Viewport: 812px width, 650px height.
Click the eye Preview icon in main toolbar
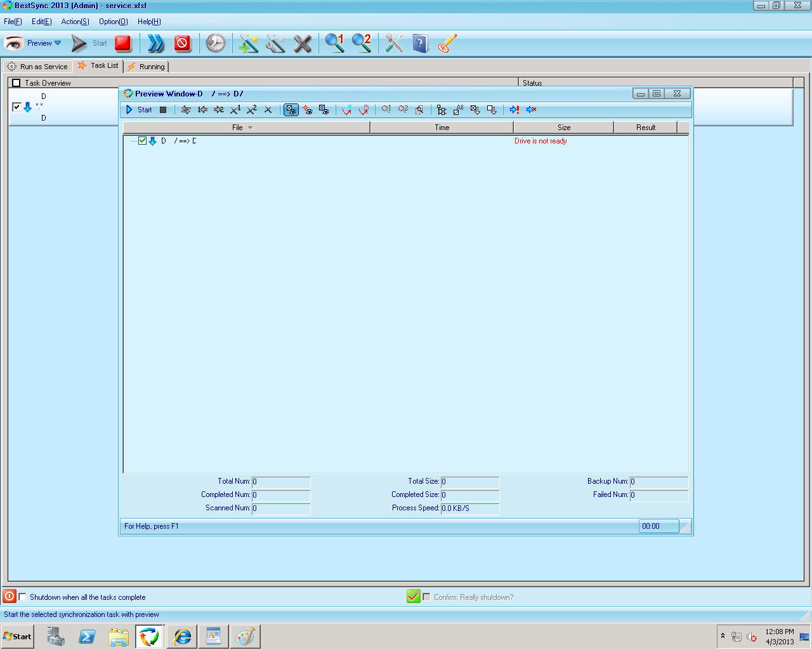14,43
